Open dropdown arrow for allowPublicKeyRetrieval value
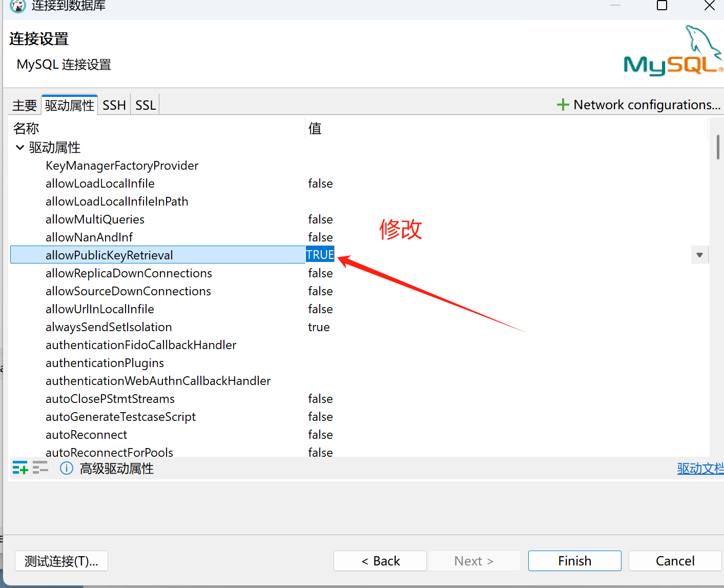 pyautogui.click(x=699, y=255)
